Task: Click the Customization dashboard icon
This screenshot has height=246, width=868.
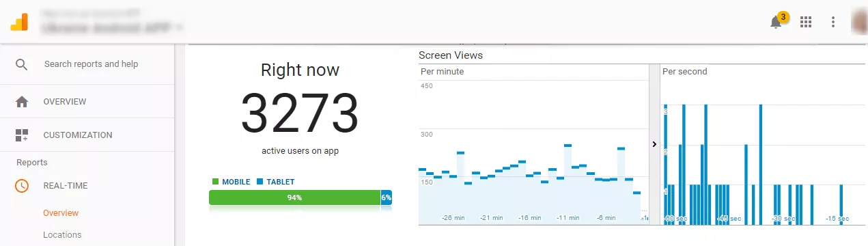Action: tap(22, 135)
